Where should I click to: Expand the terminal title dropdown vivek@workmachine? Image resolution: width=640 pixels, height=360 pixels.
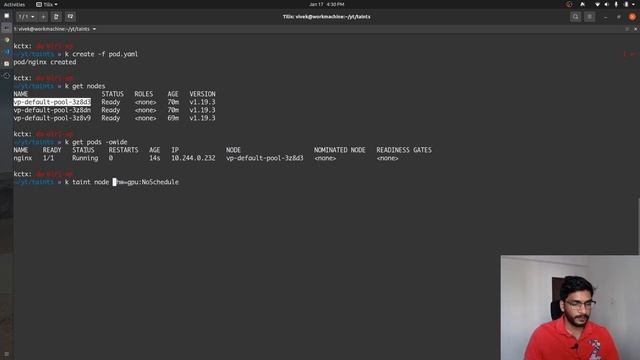55,29
